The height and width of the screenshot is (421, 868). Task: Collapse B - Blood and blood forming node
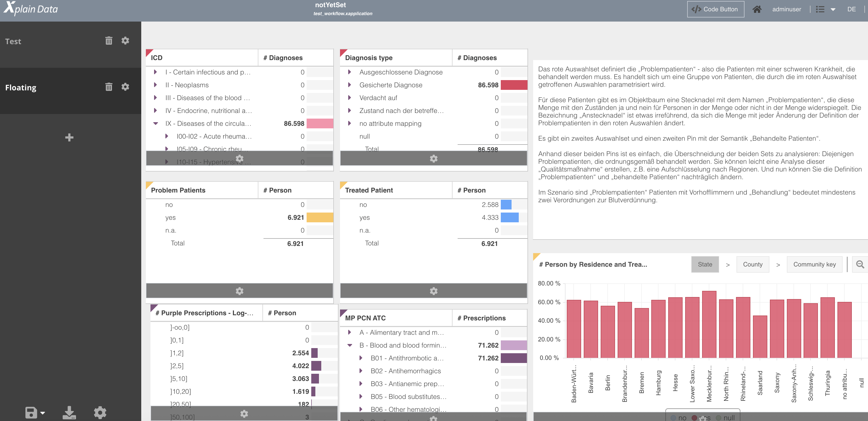coord(350,345)
